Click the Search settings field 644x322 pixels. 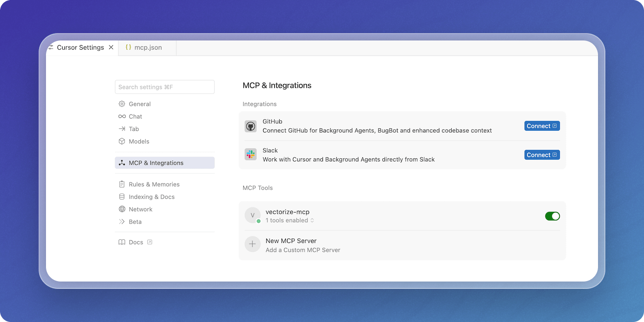point(165,87)
